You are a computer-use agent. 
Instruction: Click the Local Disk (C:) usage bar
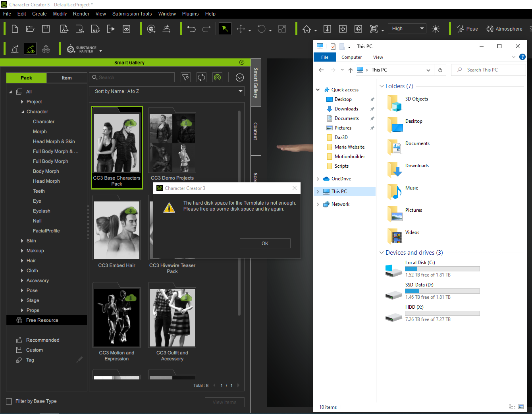coord(442,269)
